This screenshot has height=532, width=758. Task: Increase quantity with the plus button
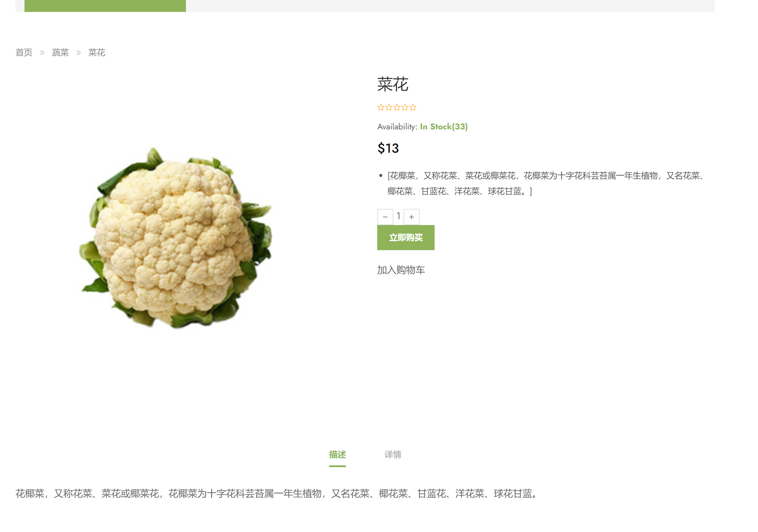pyautogui.click(x=411, y=217)
